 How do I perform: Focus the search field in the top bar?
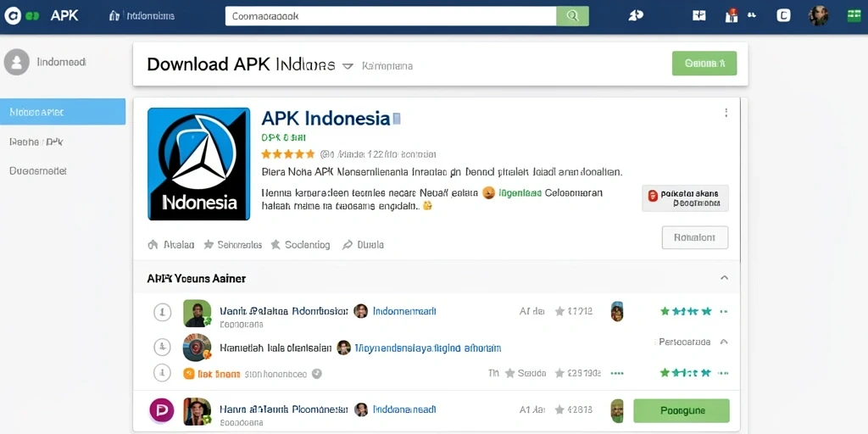tap(390, 16)
